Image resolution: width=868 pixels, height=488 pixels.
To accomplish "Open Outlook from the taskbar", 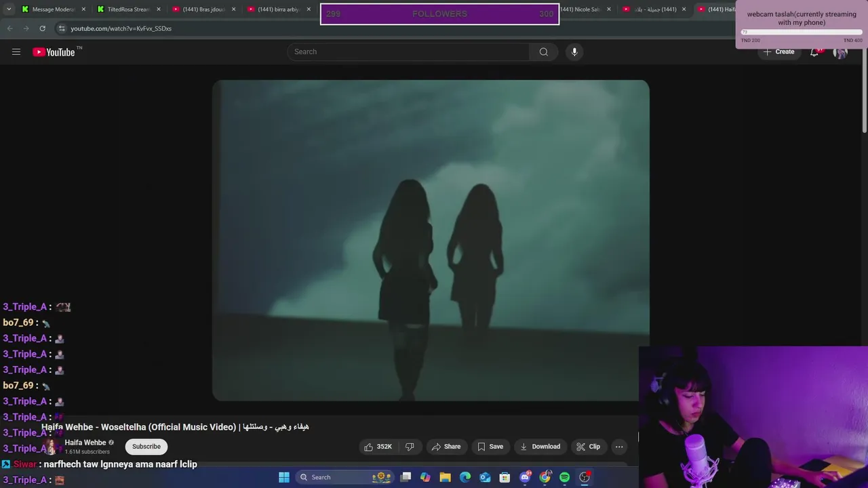I will pos(485,477).
